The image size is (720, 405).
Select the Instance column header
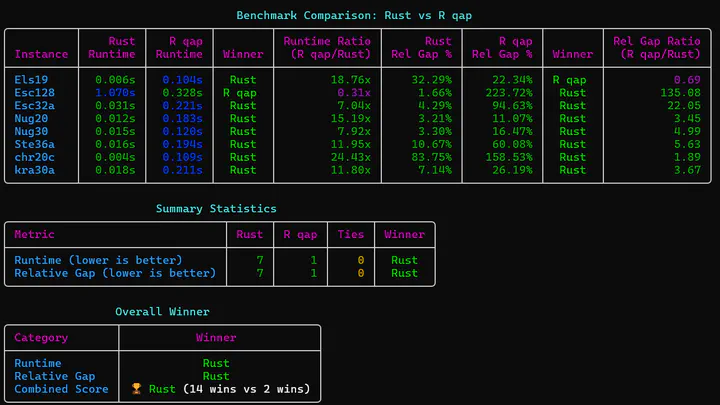[42, 54]
